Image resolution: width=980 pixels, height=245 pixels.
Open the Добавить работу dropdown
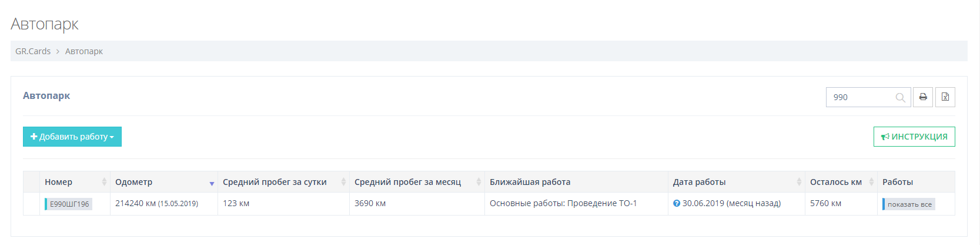coord(72,137)
